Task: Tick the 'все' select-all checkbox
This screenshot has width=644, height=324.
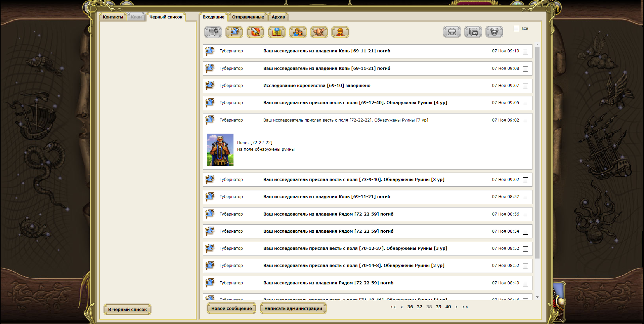Action: click(x=516, y=29)
